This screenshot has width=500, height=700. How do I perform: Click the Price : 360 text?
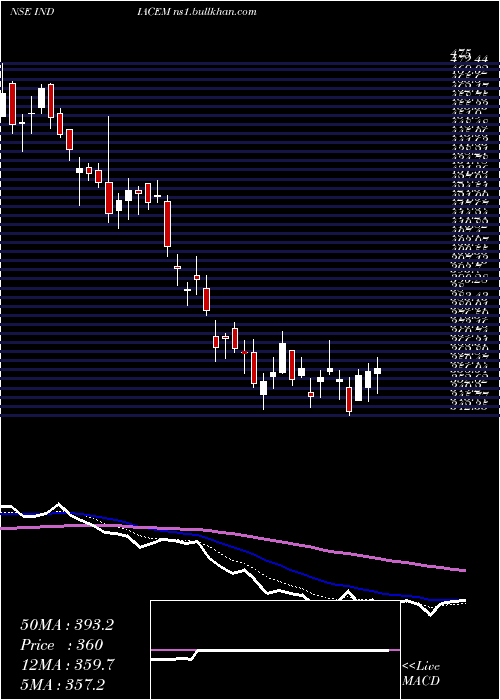tap(62, 645)
